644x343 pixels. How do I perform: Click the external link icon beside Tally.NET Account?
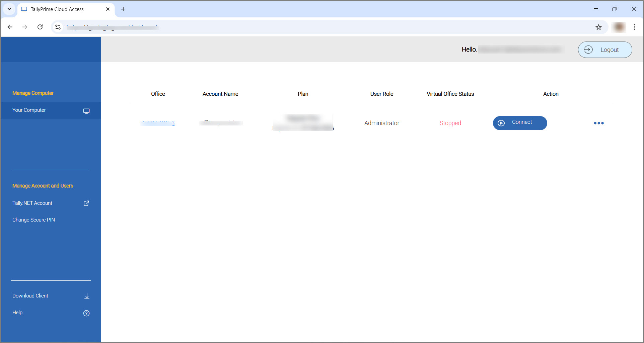(86, 203)
